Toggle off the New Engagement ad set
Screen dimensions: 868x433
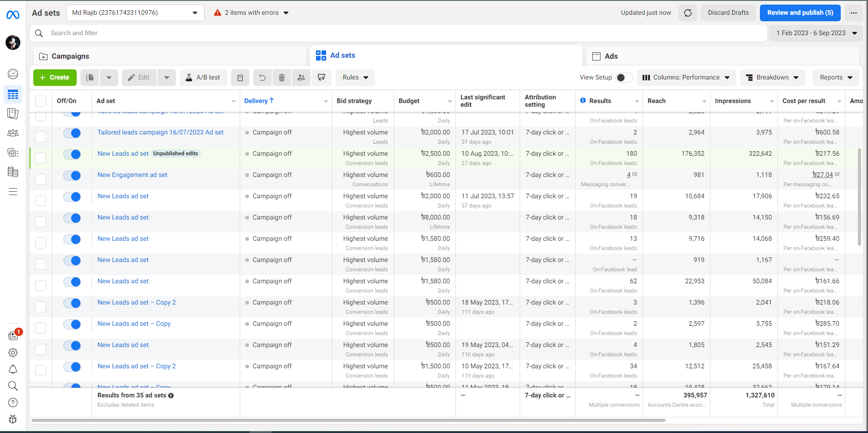coord(72,176)
